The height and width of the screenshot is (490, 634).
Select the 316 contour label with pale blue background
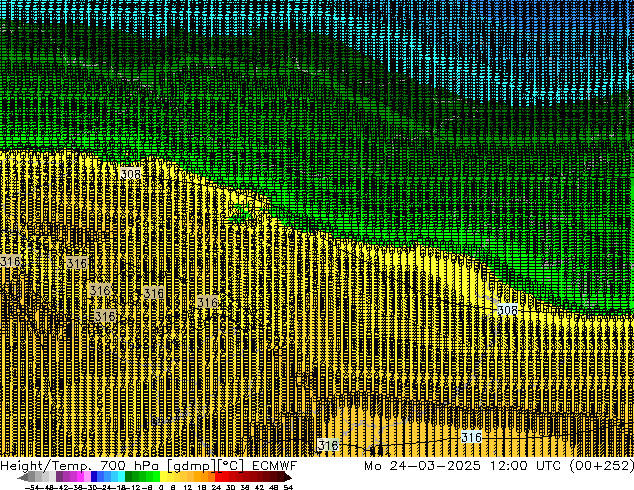471,437
